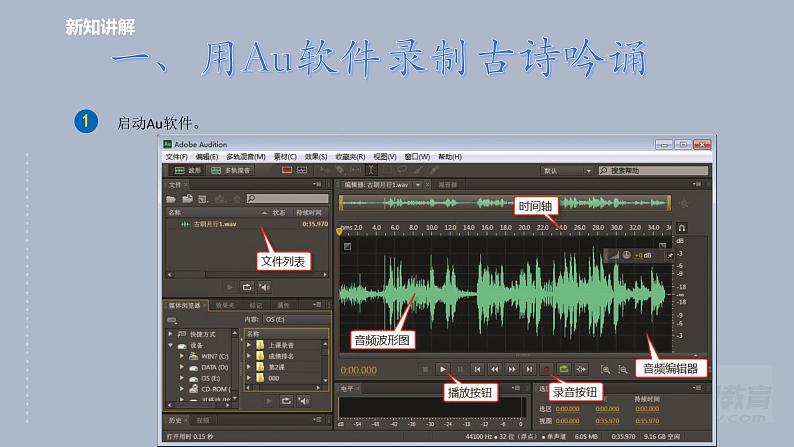
Task: Open the 编辑(E) menu
Action: (x=207, y=157)
